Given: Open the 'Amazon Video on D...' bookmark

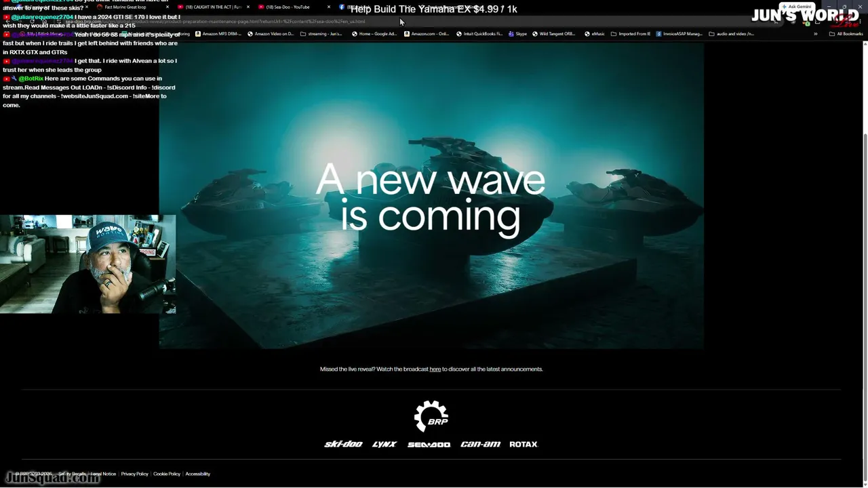Looking at the screenshot, I should 271,34.
